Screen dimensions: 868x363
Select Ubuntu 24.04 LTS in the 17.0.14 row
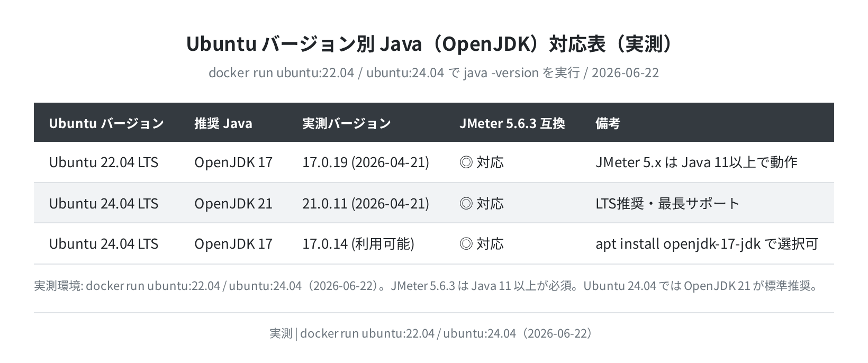[x=103, y=243]
